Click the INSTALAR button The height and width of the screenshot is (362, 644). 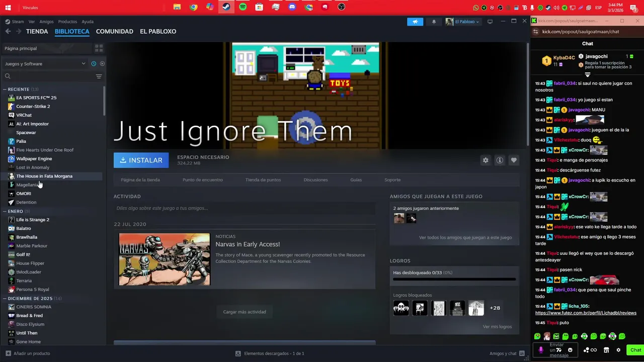[x=141, y=160]
